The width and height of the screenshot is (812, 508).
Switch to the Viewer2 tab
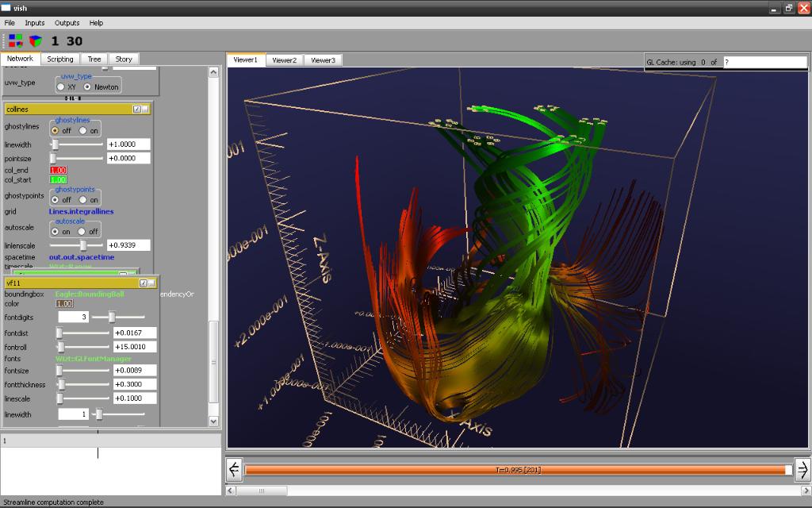point(284,60)
